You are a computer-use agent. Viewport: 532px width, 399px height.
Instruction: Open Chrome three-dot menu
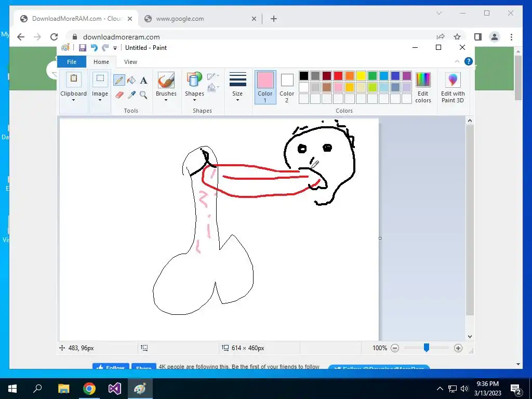tap(511, 37)
